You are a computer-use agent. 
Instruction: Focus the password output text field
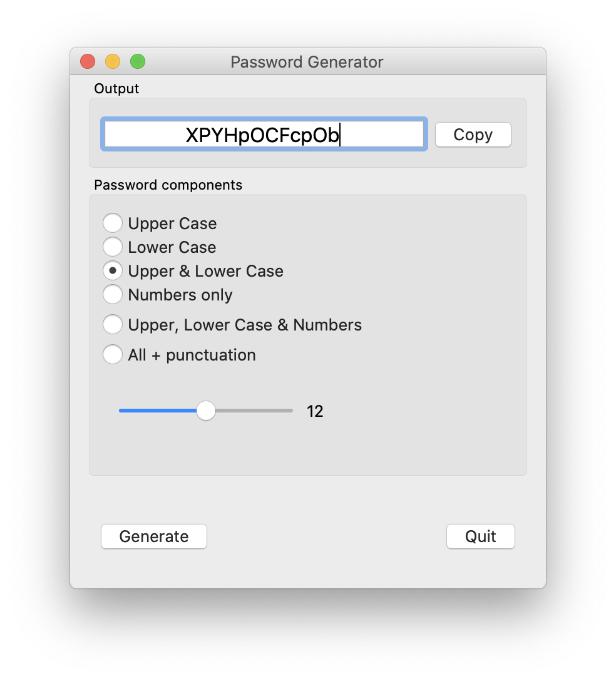[264, 134]
